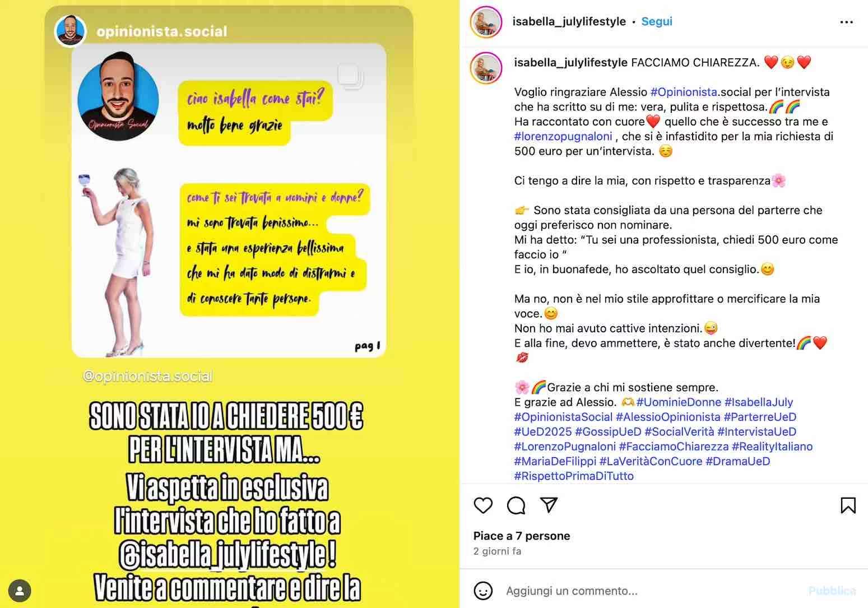Image resolution: width=868 pixels, height=608 pixels.
Task: Open the #UominieDonne hashtag
Action: click(679, 402)
